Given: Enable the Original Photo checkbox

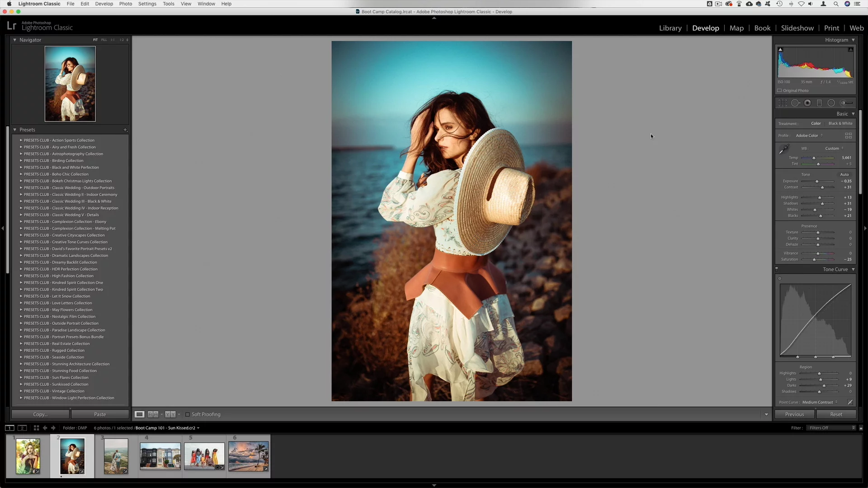Looking at the screenshot, I should (779, 90).
